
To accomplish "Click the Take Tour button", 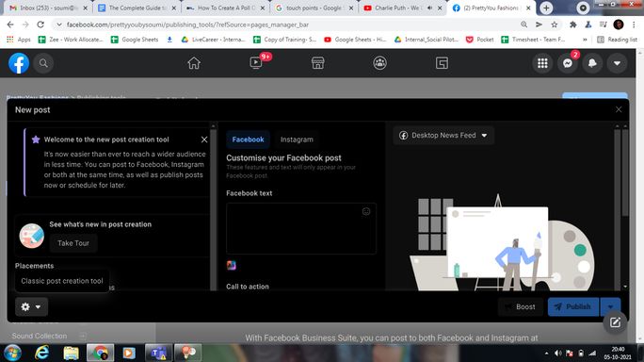I will coord(73,243).
